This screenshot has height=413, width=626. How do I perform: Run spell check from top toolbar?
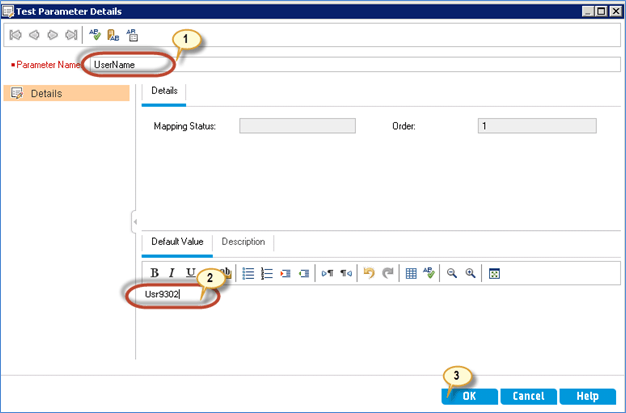(96, 34)
